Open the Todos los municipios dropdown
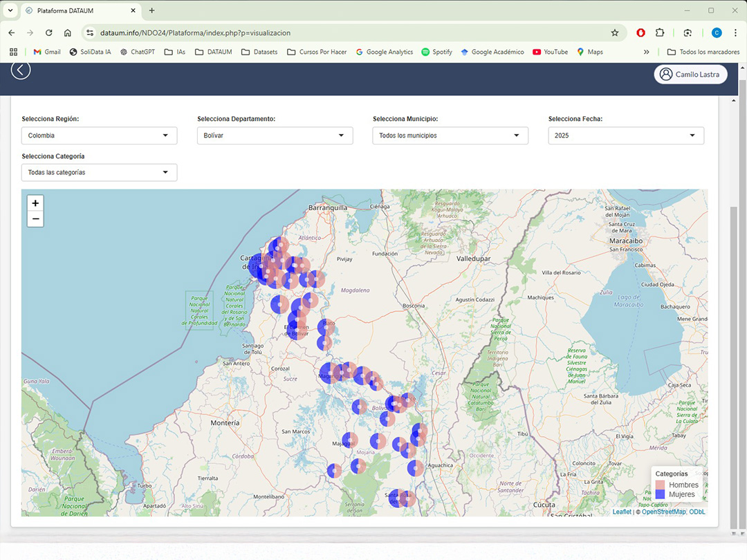This screenshot has height=560, width=747. click(450, 136)
